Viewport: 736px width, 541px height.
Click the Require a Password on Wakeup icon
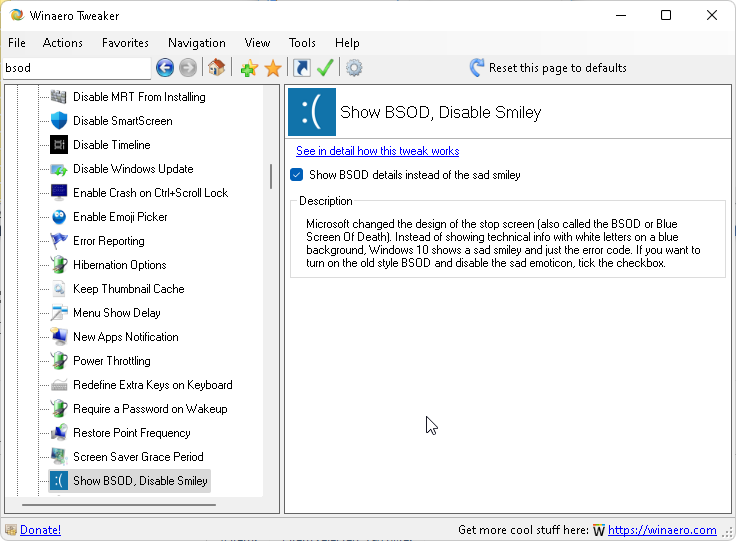pyautogui.click(x=59, y=409)
